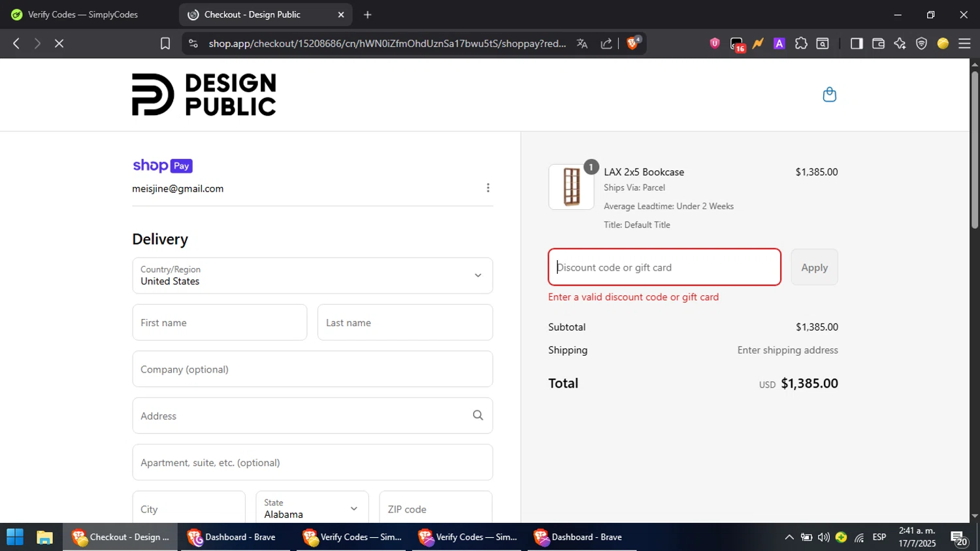Click the yellow coin extension icon

pos(943,43)
